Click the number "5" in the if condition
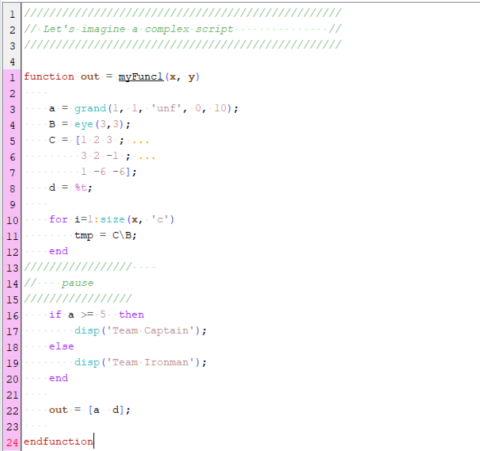This screenshot has width=480, height=451. coord(103,315)
